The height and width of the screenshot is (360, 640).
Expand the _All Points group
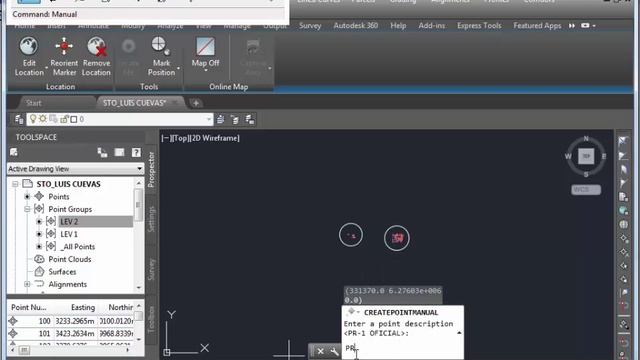39,247
